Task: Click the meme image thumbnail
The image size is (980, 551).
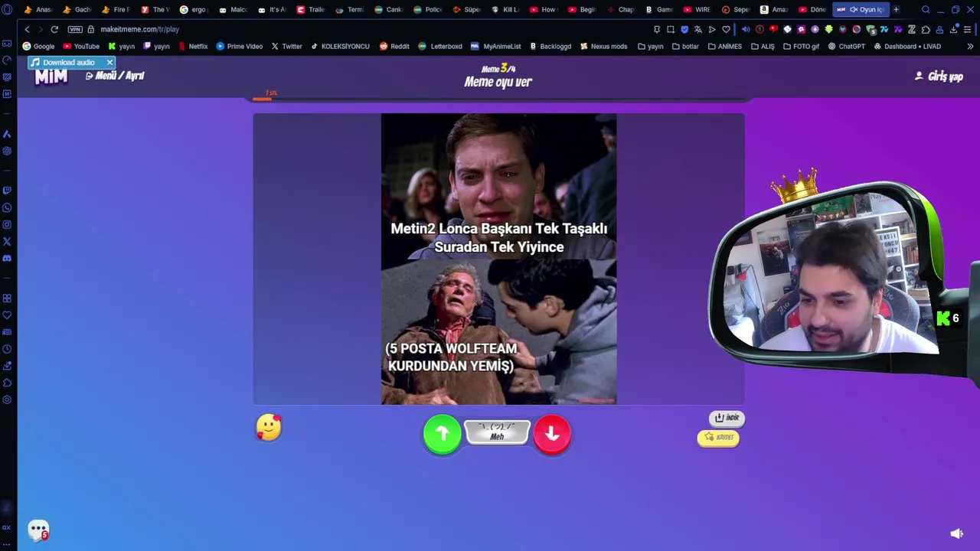Action: (498, 259)
